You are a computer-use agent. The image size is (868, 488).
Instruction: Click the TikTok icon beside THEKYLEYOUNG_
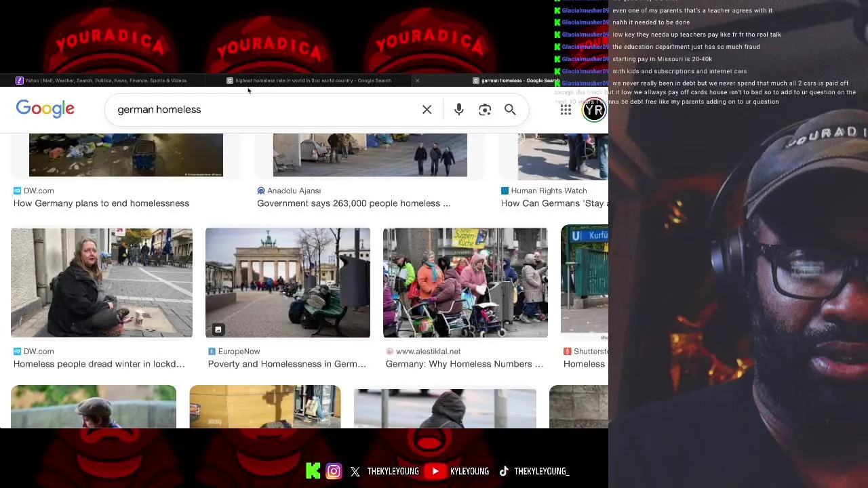(x=504, y=471)
